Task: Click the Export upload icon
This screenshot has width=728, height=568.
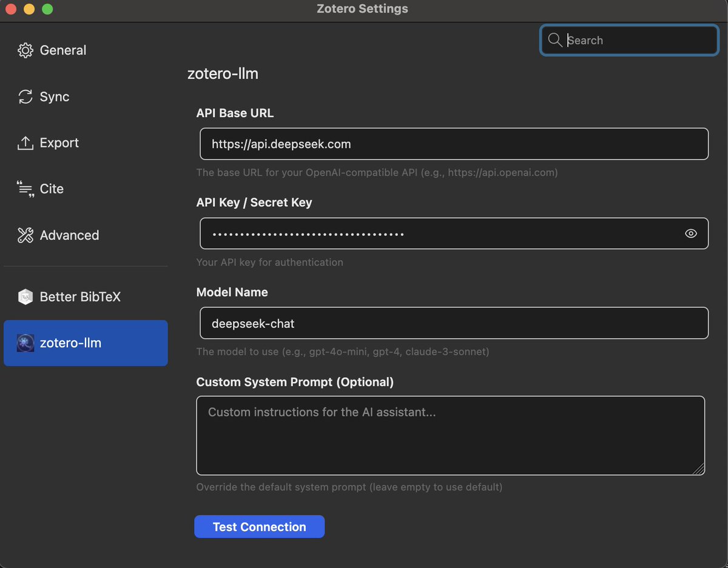Action: point(25,143)
